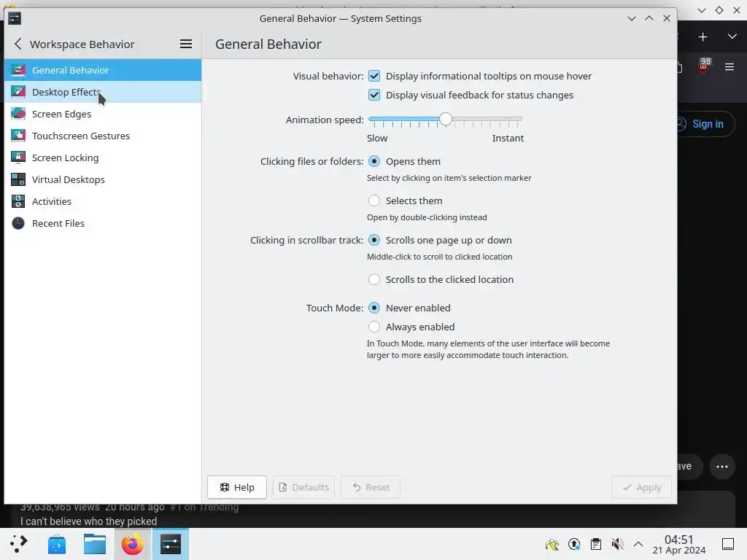Viewport: 747px width, 560px height.
Task: Select 'Selects them' radio option
Action: (374, 201)
